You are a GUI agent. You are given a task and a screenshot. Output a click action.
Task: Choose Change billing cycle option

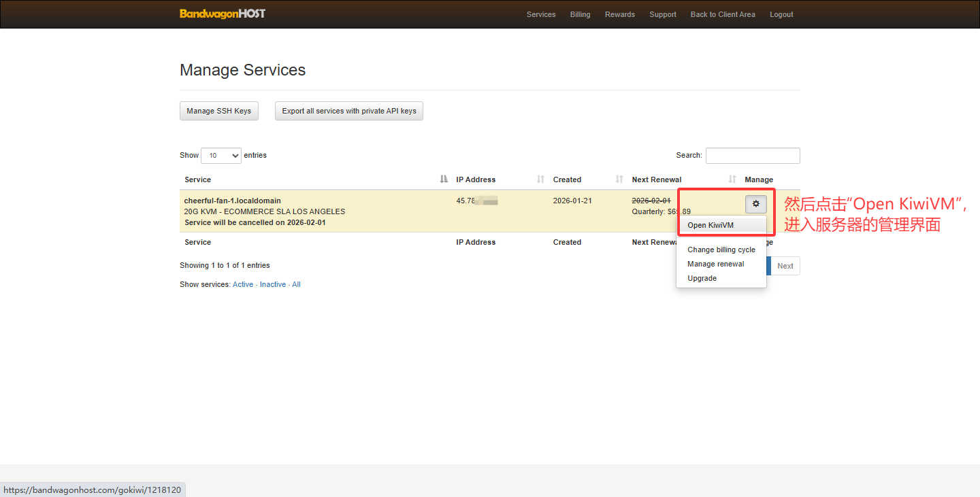pyautogui.click(x=721, y=250)
